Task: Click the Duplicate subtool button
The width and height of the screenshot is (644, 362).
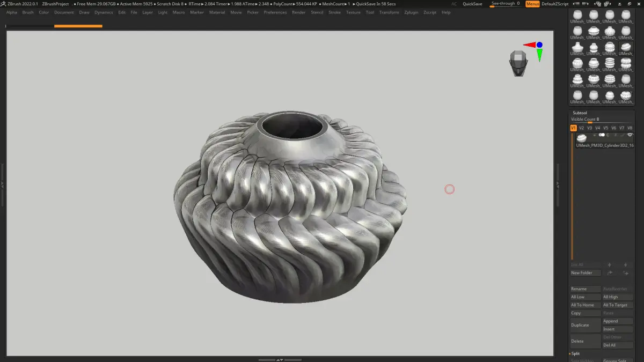Action: (x=586, y=325)
